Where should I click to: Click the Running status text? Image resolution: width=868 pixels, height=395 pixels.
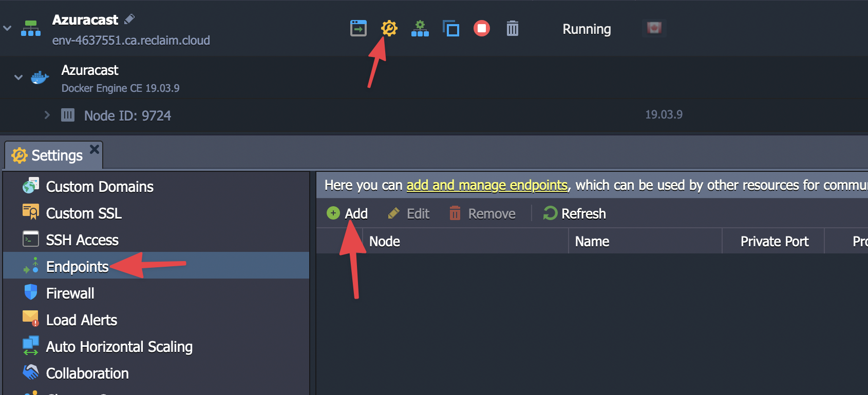[587, 29]
